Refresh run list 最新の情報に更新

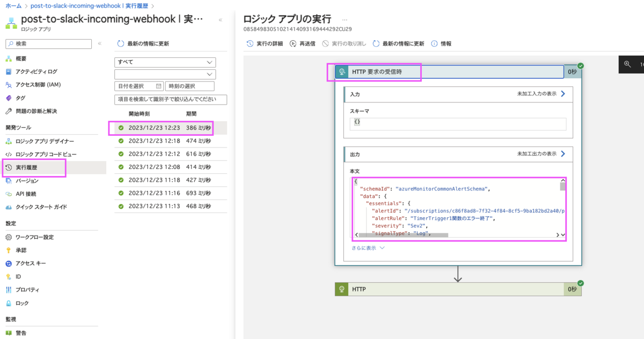(x=144, y=43)
